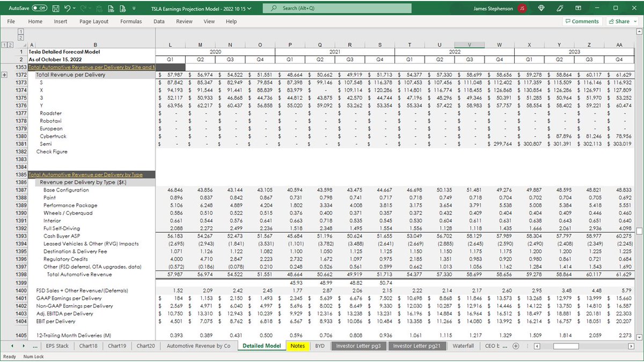The image size is (644, 362).
Task: Open the Share dropdown arrow
Action: (x=635, y=21)
